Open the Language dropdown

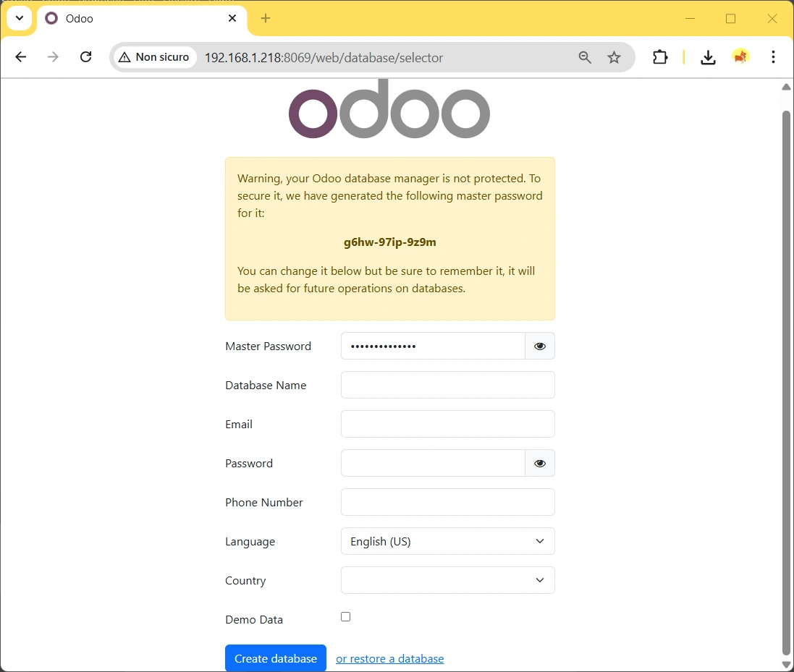click(x=447, y=541)
